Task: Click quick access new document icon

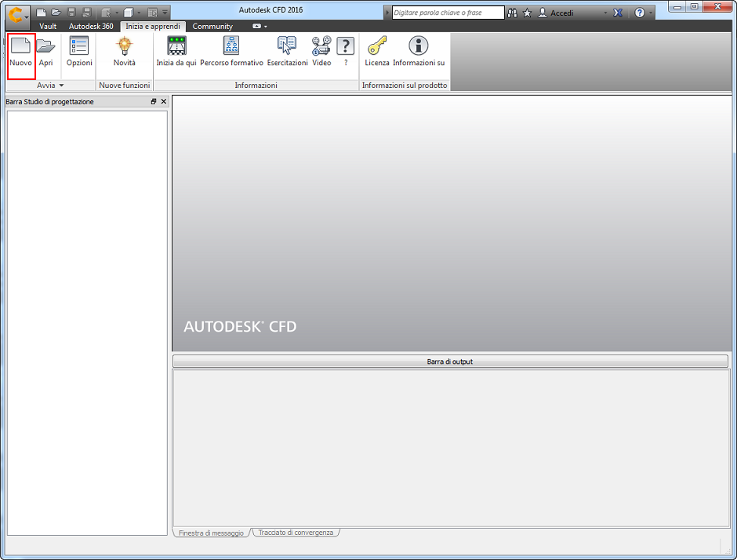Action: click(x=41, y=13)
